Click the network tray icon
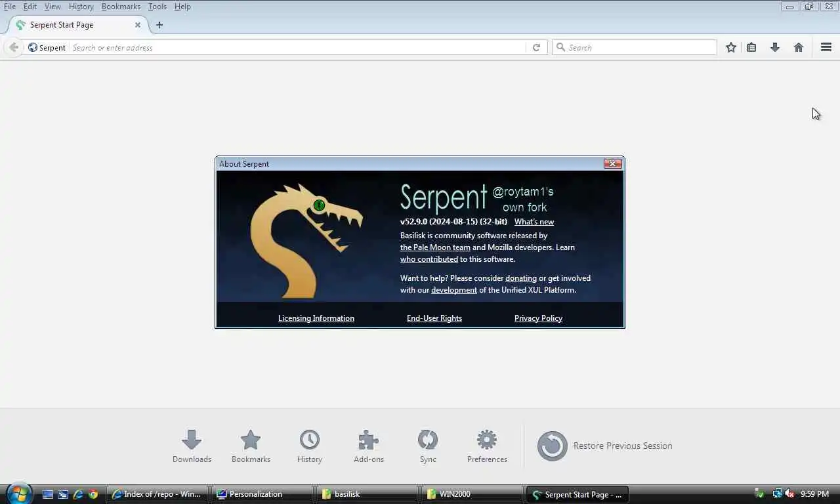 [x=777, y=494]
